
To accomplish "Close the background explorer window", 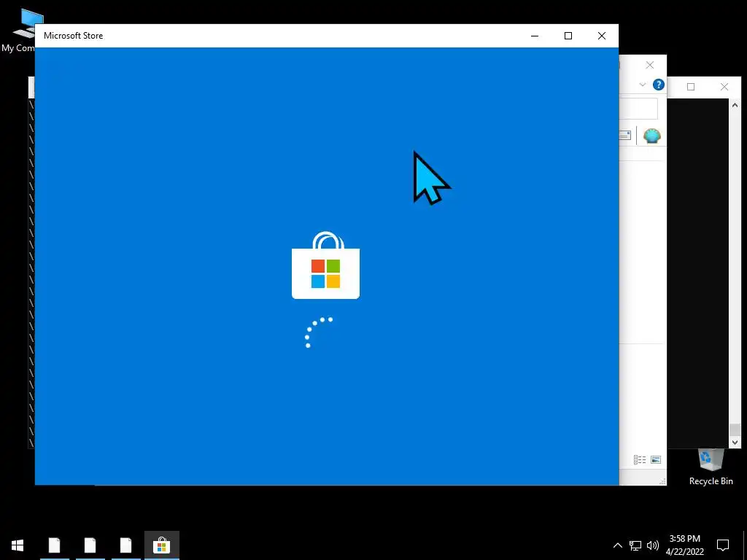I will coord(650,65).
